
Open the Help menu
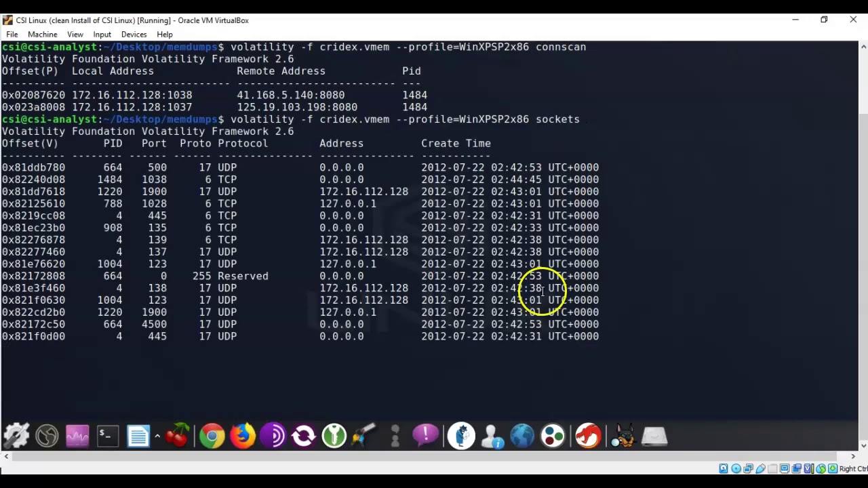[x=165, y=34]
